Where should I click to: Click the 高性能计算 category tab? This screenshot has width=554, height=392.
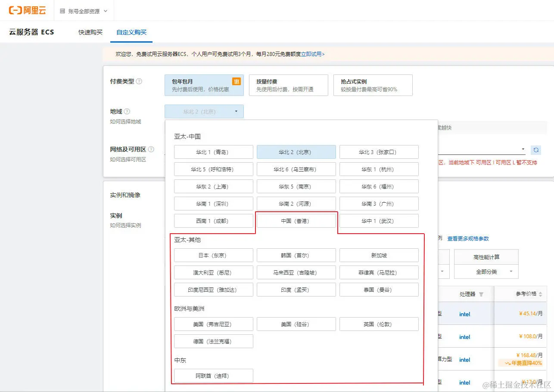click(486, 256)
